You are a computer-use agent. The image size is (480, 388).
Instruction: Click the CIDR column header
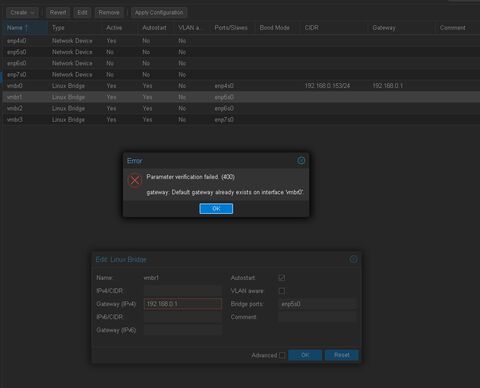[334, 28]
